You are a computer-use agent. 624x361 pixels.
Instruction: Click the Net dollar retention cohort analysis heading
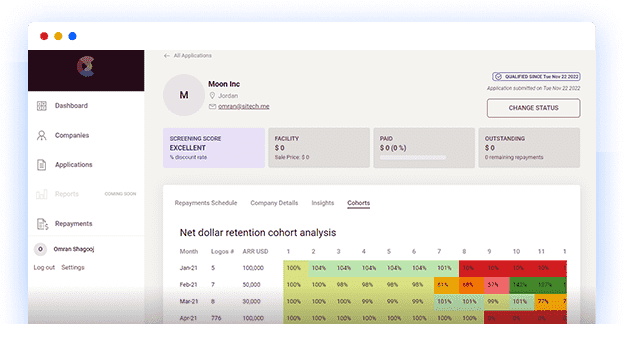(258, 233)
